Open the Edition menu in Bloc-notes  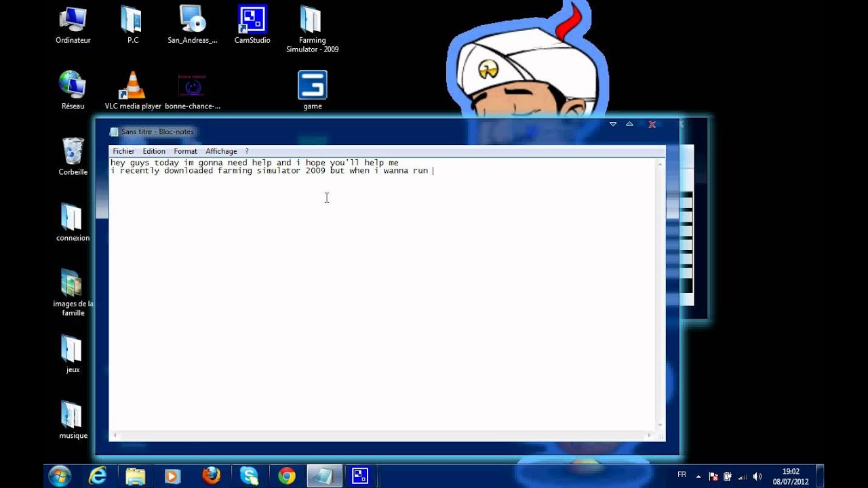154,151
